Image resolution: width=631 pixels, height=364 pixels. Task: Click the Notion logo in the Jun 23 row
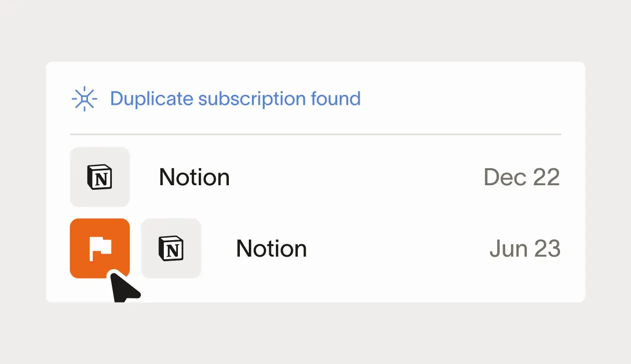click(x=171, y=248)
